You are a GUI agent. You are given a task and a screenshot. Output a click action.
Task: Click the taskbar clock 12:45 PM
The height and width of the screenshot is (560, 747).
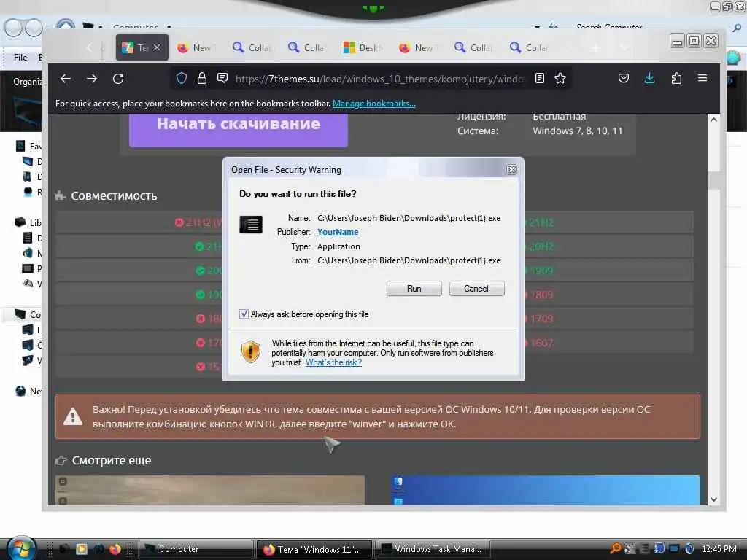pyautogui.click(x=719, y=549)
